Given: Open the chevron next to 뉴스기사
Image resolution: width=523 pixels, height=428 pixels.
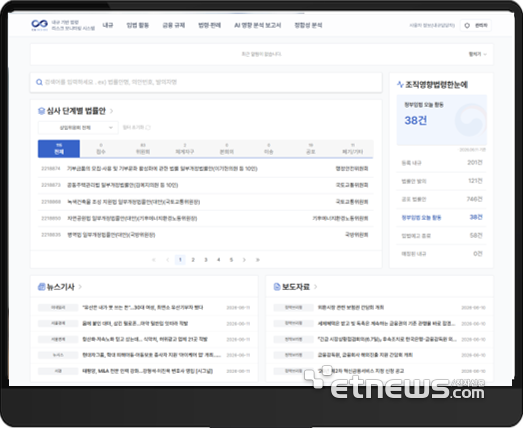Looking at the screenshot, I should coord(80,287).
